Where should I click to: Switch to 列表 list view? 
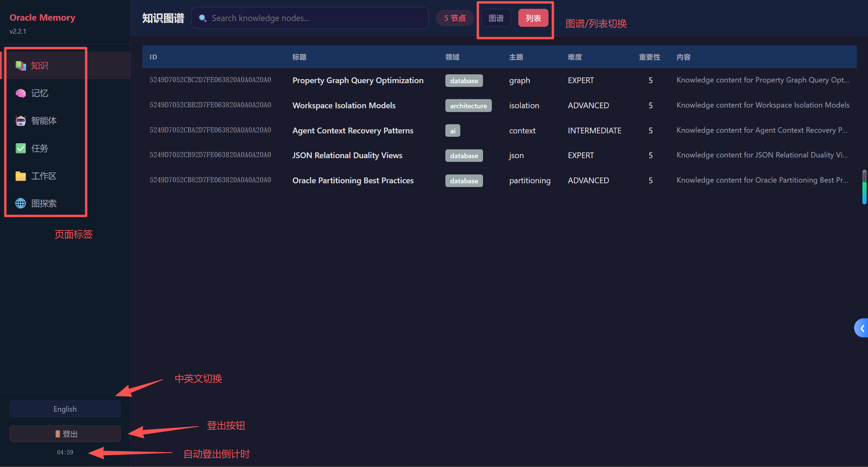(533, 18)
